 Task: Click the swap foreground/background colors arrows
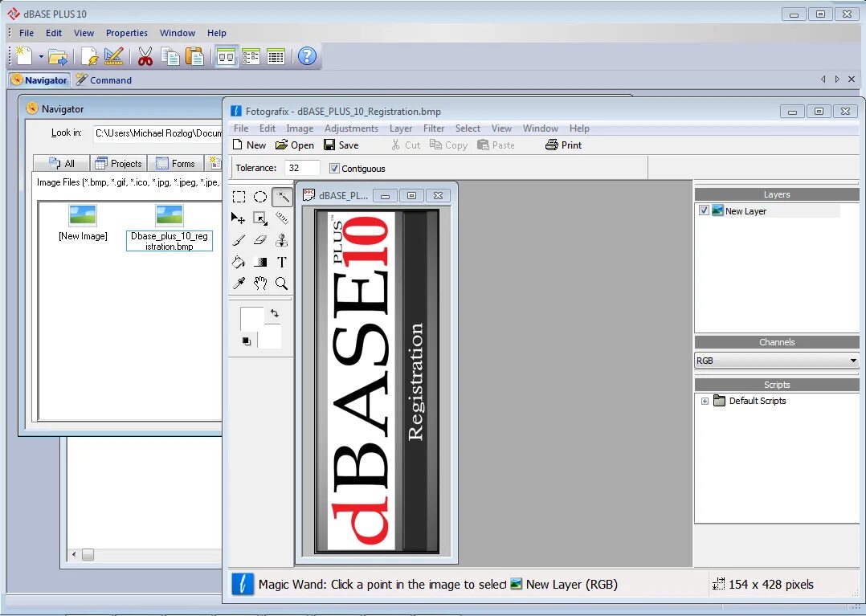275,313
